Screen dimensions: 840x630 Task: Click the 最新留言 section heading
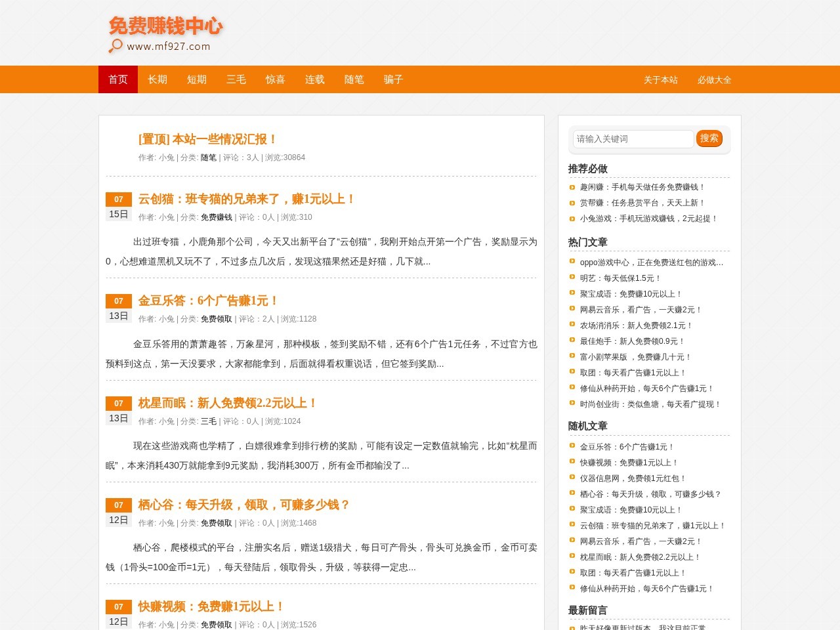(588, 610)
